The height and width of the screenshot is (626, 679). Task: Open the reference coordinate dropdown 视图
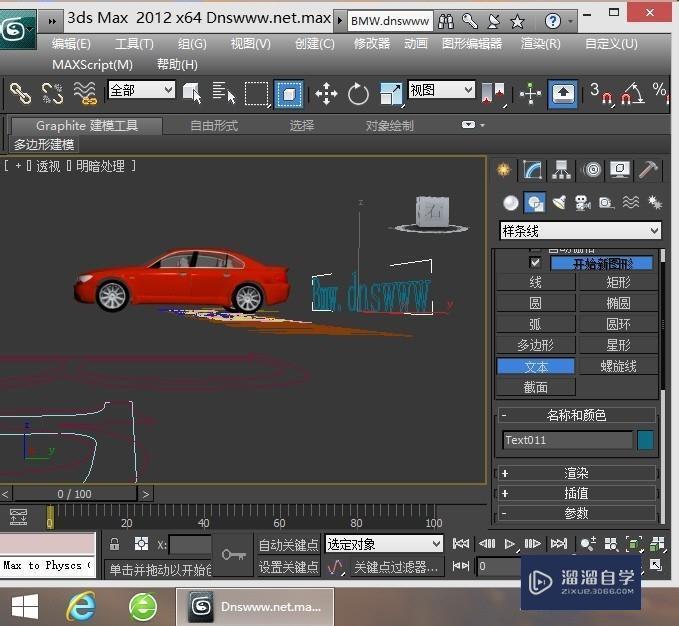point(441,90)
